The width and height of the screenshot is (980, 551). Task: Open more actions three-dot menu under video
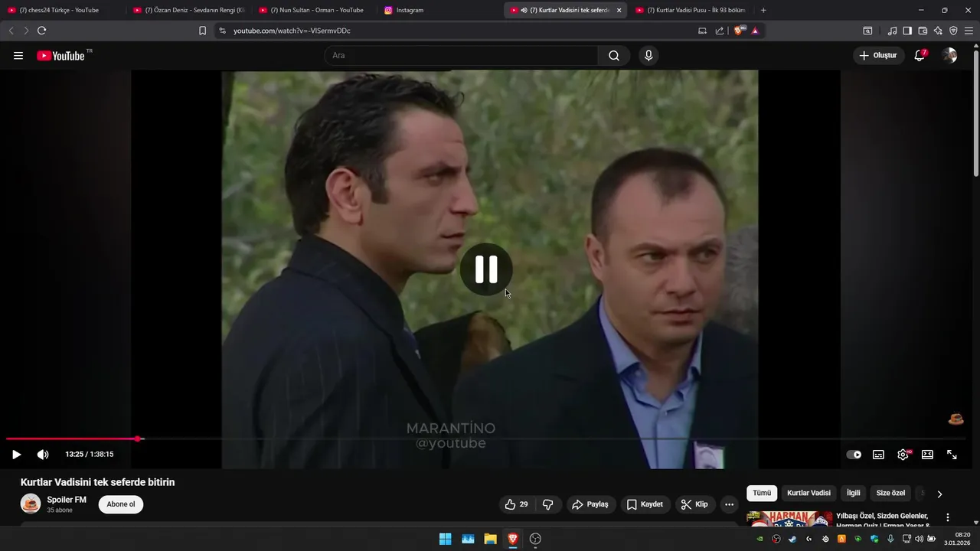pyautogui.click(x=729, y=504)
